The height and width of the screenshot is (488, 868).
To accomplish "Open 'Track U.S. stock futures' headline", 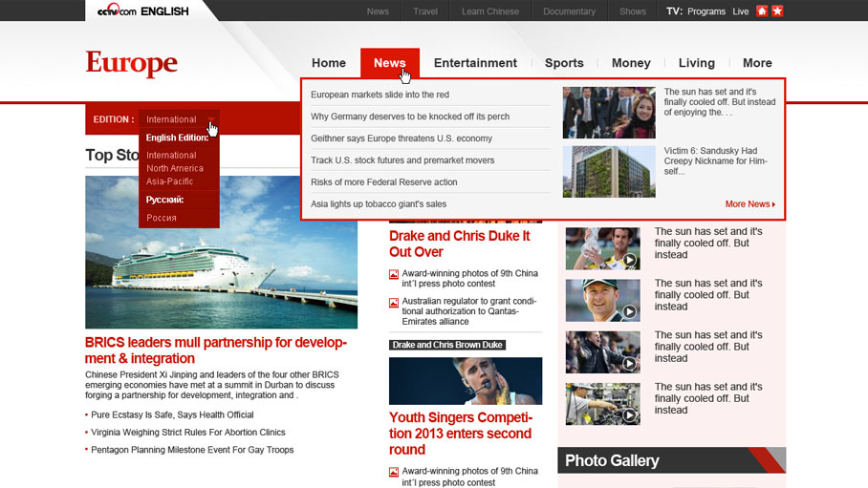I will (x=402, y=160).
